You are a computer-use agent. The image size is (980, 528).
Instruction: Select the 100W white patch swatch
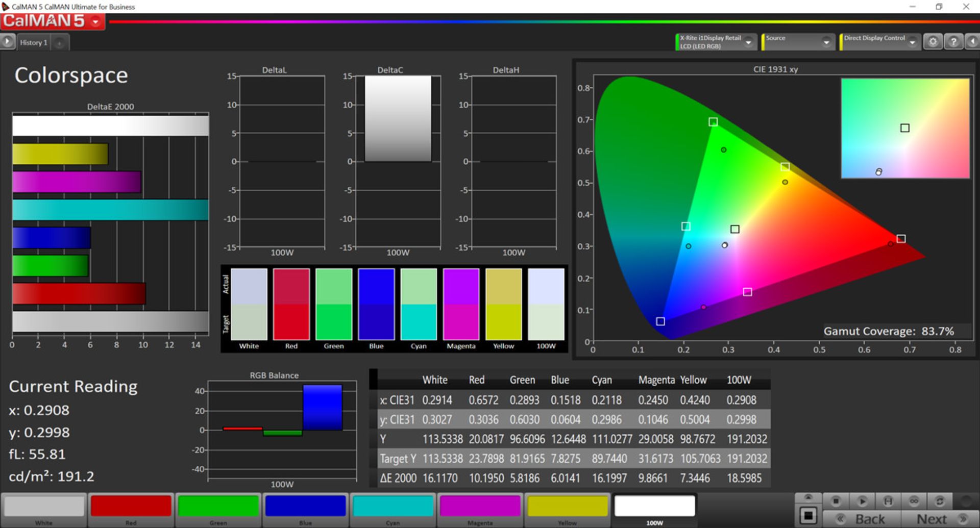tap(654, 507)
